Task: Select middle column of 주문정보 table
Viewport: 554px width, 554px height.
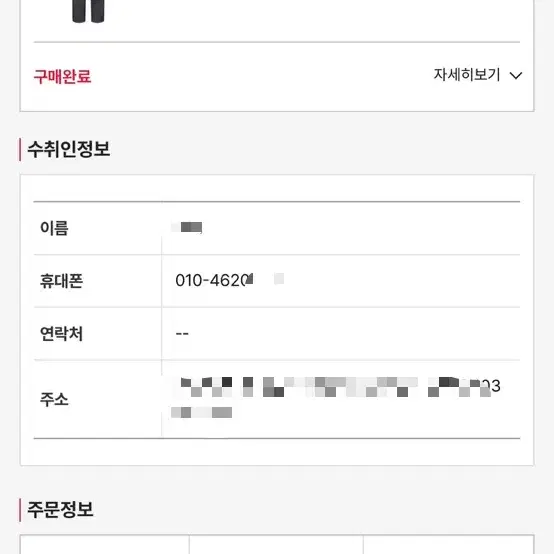Action: click(x=276, y=544)
